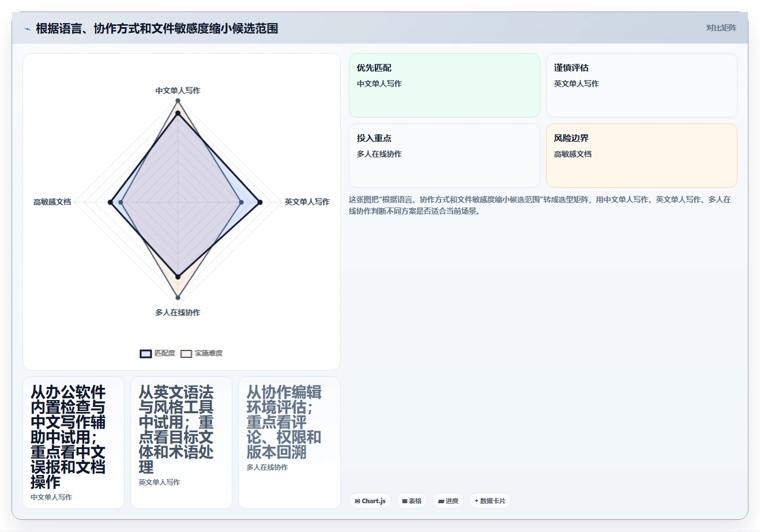Click the heading 根据语言、协作方式和文件敏感度缩小候选范围
The width and height of the screenshot is (760, 532).
(x=157, y=28)
